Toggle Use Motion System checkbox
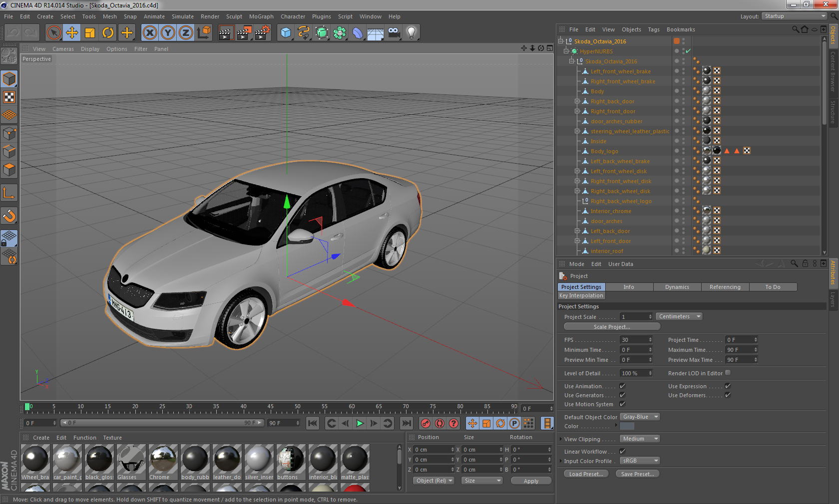 coord(622,404)
